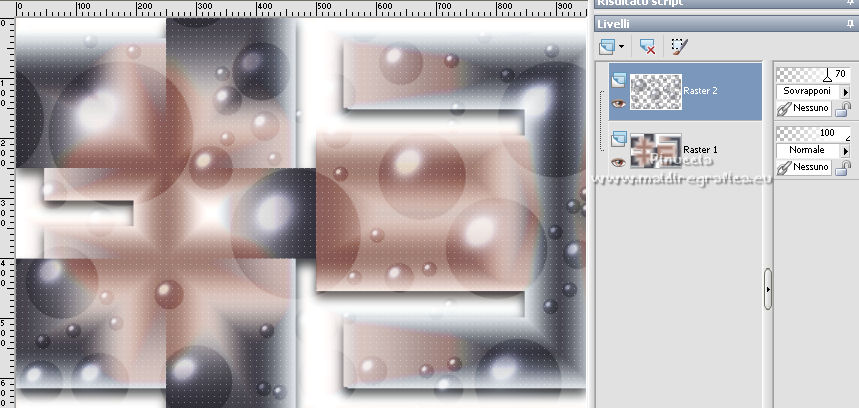859x408 pixels.
Task: Click the Livelli panel title bar
Action: pos(726,24)
